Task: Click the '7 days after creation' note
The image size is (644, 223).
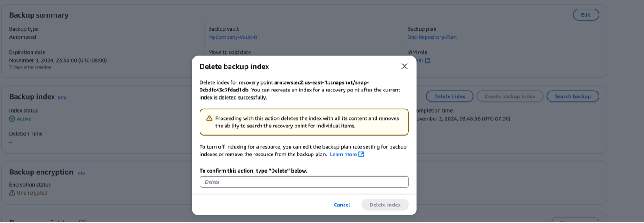Action: pyautogui.click(x=30, y=67)
